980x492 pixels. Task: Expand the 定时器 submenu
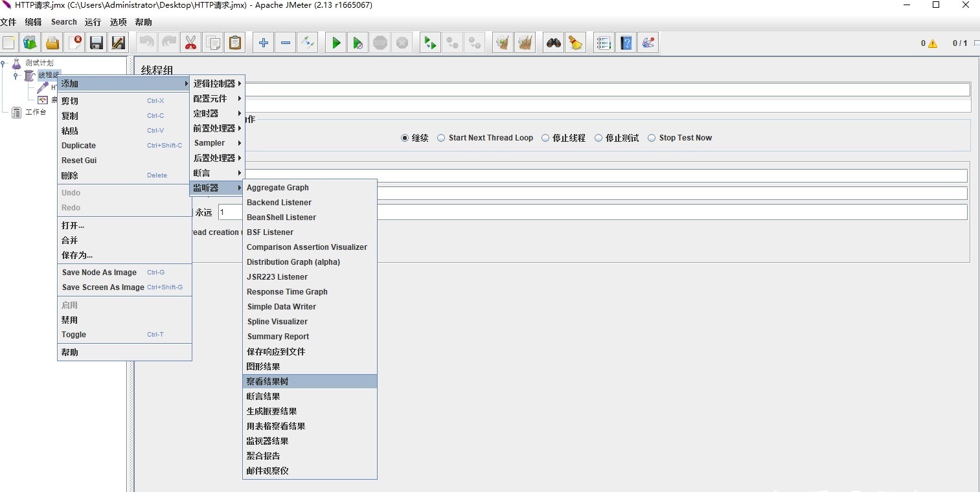pos(217,113)
